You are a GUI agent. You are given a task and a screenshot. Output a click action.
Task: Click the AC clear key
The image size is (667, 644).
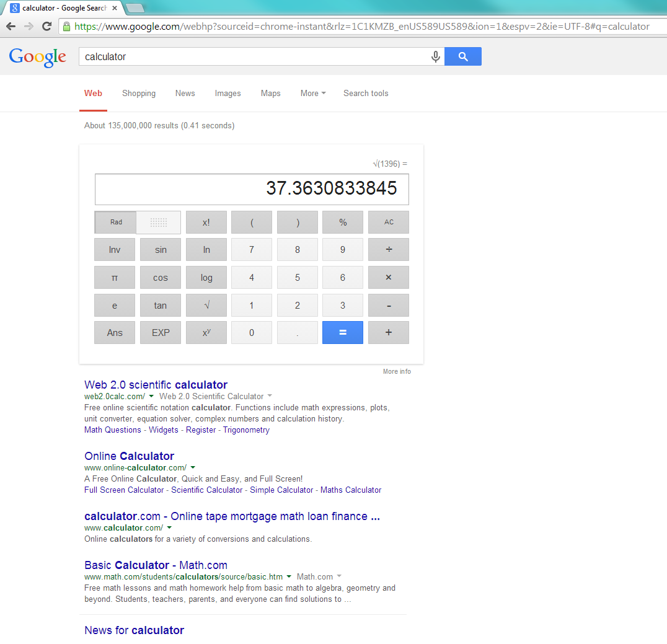coord(389,223)
